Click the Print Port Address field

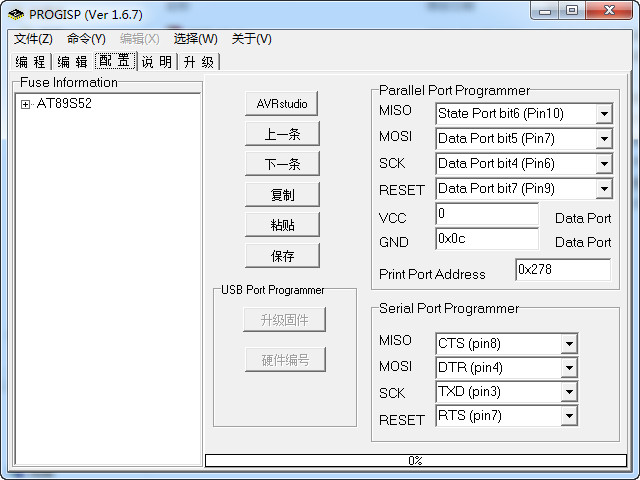point(562,270)
